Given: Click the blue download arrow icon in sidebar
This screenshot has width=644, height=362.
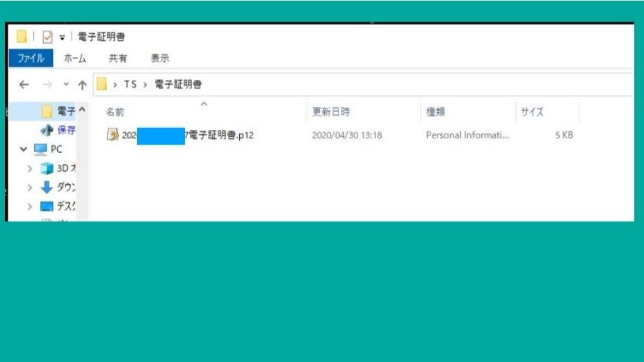Looking at the screenshot, I should [x=47, y=187].
